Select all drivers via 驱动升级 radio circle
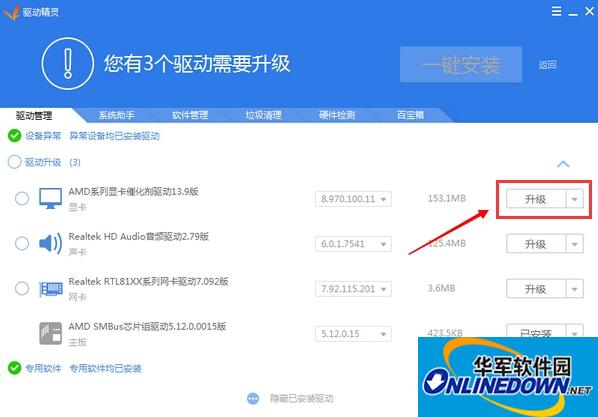Viewport: 598px width, 417px height. point(14,162)
